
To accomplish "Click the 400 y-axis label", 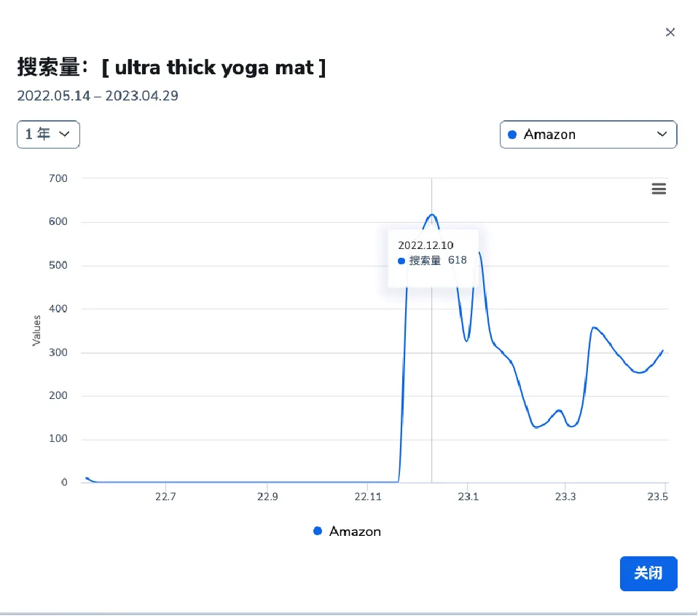I will (x=58, y=309).
